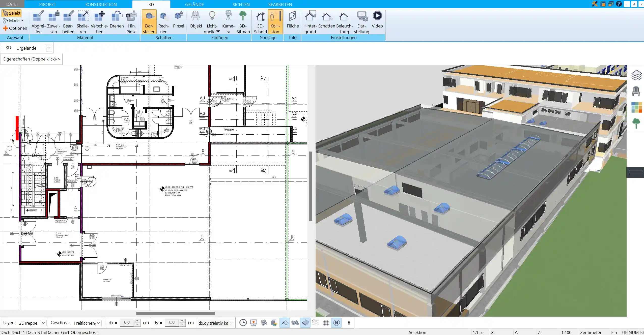This screenshot has width=644, height=335.
Task: Click the presentation monitor icon in bottom toolbar
Action: (x=254, y=323)
